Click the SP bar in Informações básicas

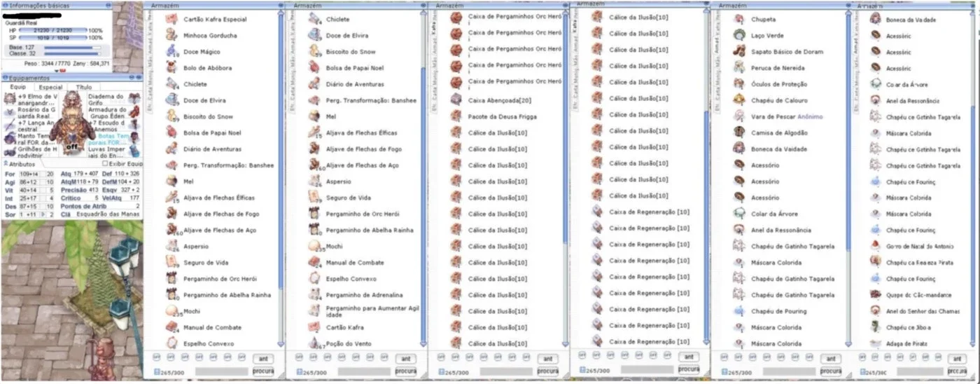[52, 37]
